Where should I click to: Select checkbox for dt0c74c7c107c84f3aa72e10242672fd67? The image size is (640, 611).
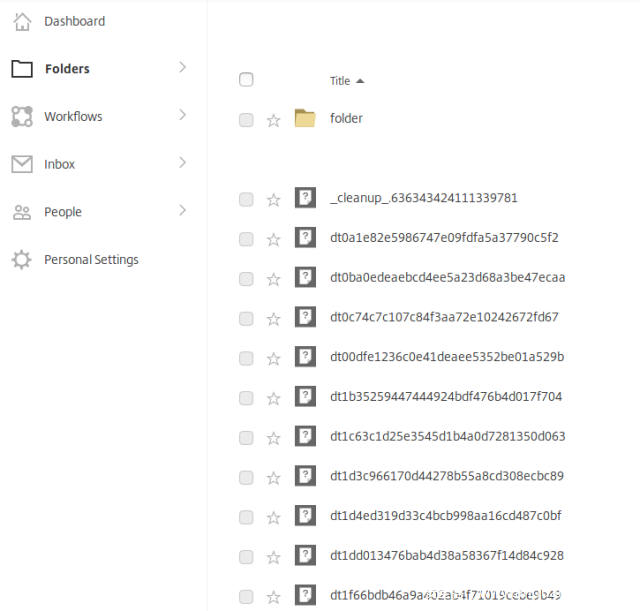[246, 319]
